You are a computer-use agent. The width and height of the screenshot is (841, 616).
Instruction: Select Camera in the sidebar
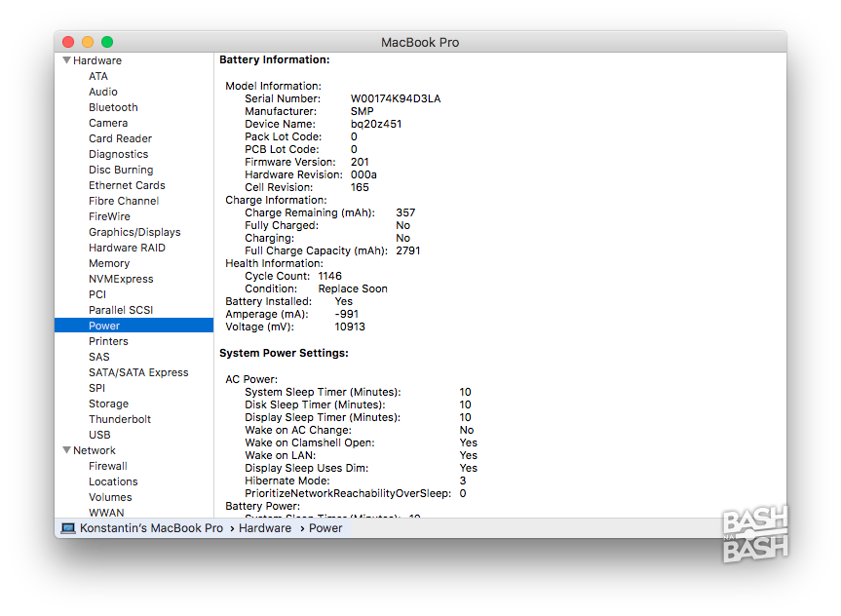[108, 123]
